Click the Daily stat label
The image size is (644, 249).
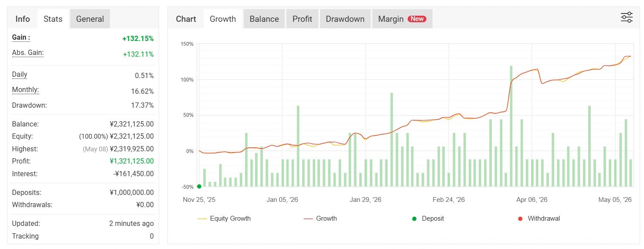point(20,75)
